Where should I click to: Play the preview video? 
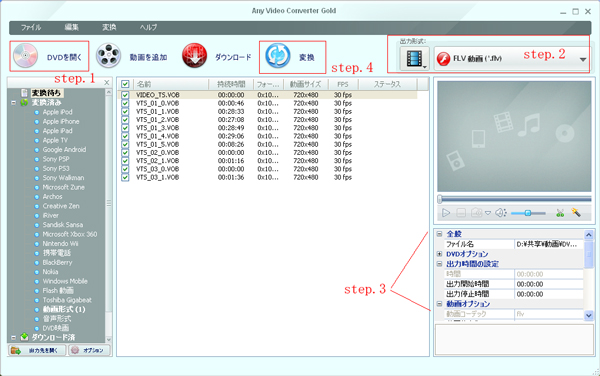click(x=446, y=213)
